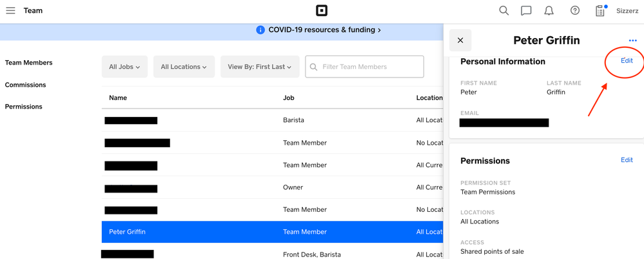Open the messages chat icon
644x259 pixels.
coord(526,11)
